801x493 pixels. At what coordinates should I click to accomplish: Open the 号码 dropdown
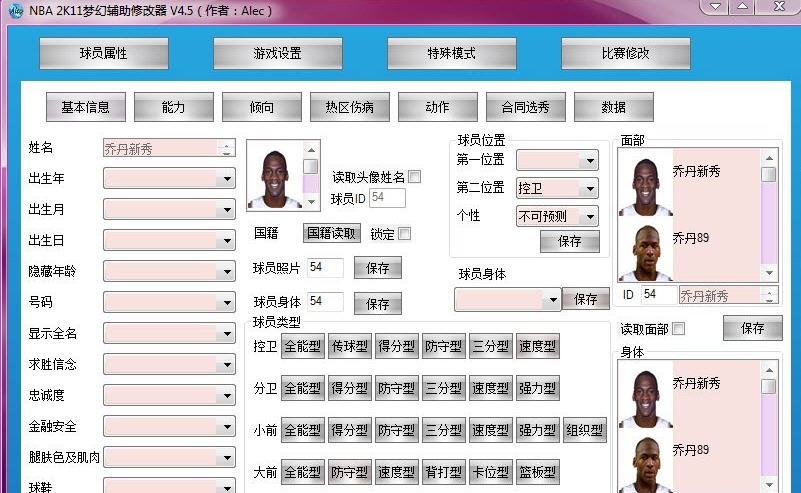170,302
